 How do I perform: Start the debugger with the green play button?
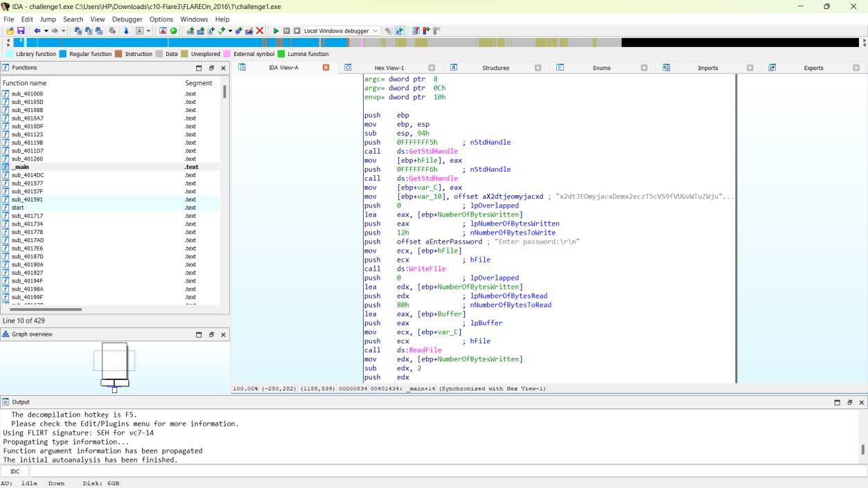tap(276, 31)
